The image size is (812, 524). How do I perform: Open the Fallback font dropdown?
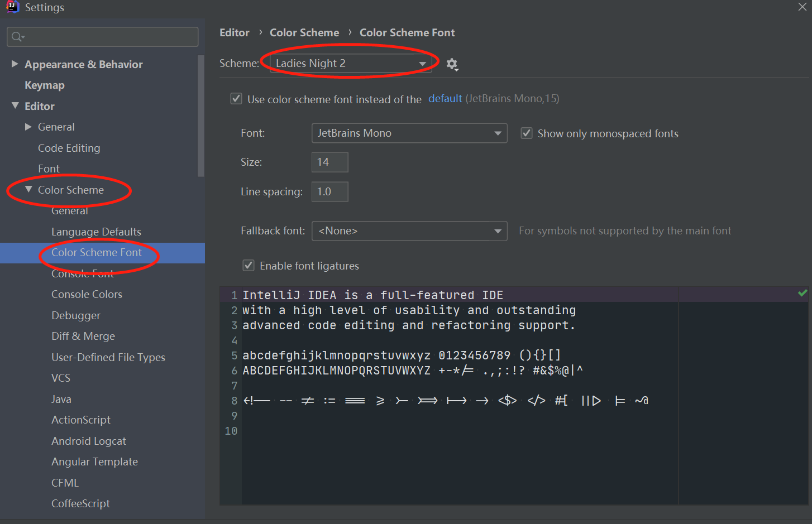(x=409, y=230)
